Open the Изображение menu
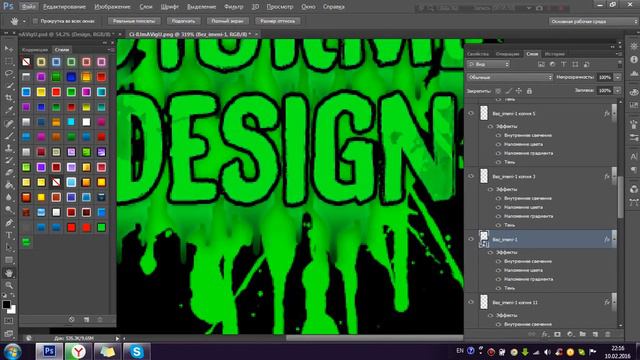Screen dimensions: 640x360 (x=112, y=7)
